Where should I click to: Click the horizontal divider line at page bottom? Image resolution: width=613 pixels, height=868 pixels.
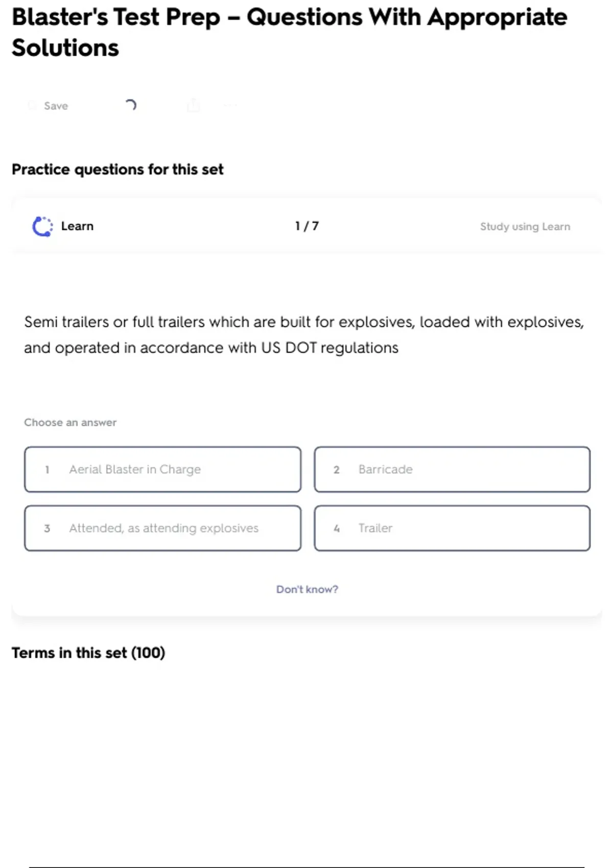pyautogui.click(x=306, y=866)
